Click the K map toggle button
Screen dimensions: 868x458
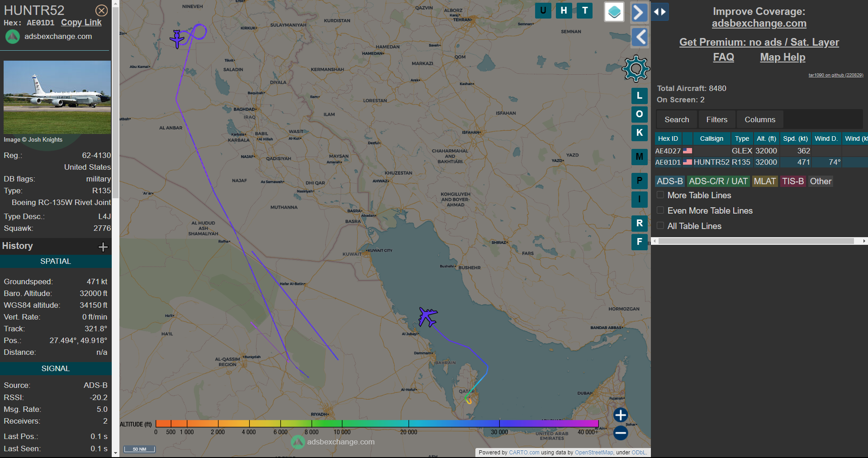(640, 133)
